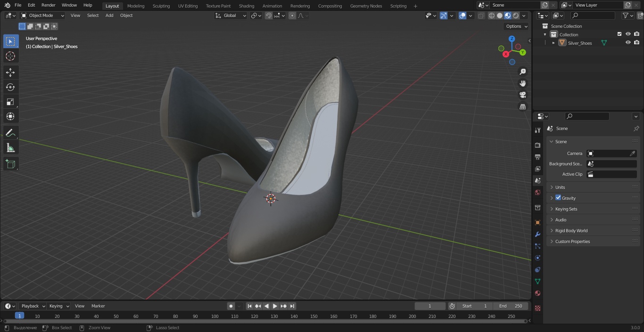Open the Tool properties tab
Screen dimensions: 644x332
[537, 130]
